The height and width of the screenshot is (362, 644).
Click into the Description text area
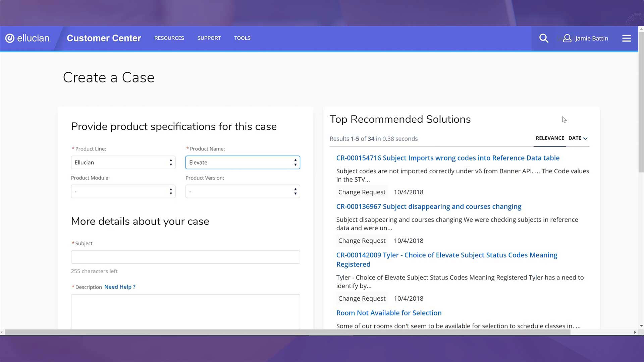click(x=185, y=311)
